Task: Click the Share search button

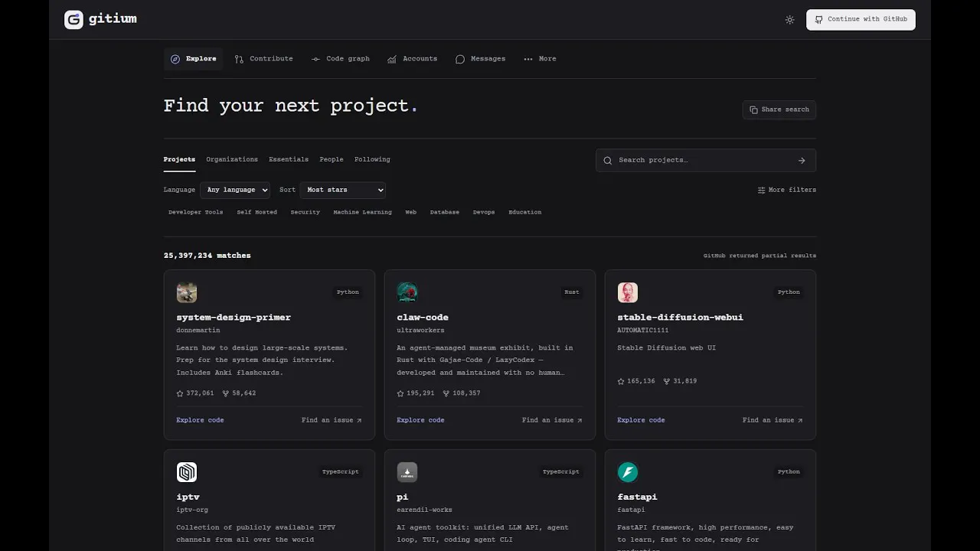Action: click(x=779, y=109)
